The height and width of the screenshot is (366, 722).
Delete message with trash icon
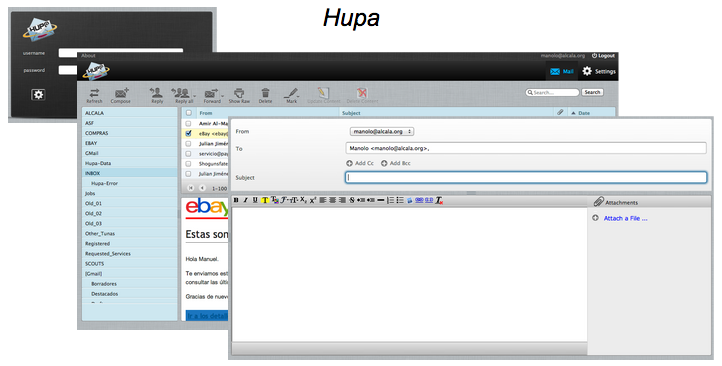point(265,93)
